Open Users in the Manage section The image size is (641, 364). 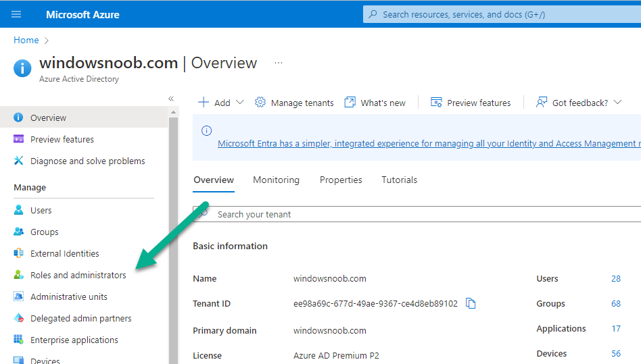click(41, 210)
